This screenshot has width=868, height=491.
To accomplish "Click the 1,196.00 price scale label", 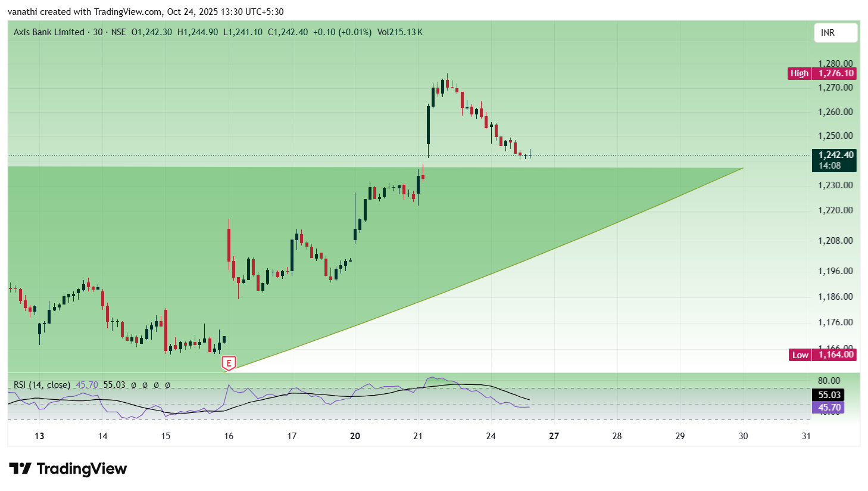I will click(835, 271).
